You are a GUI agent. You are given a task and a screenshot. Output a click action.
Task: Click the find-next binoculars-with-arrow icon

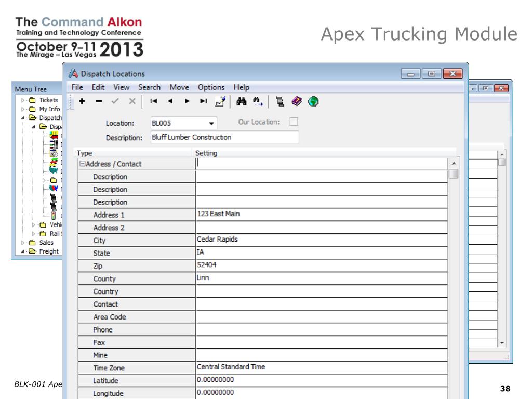click(x=258, y=101)
